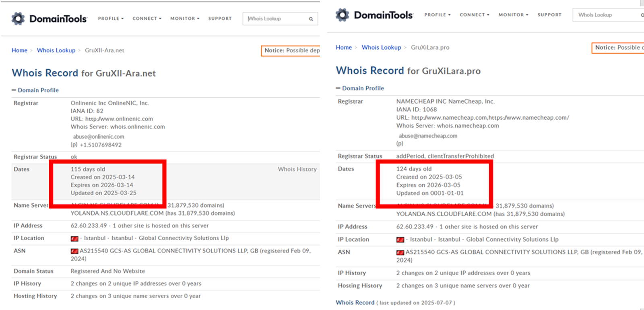Viewport: 644px width, 310px height.
Task: Select 'Created on 2025-03-05' text in right window
Action: pyautogui.click(x=429, y=177)
